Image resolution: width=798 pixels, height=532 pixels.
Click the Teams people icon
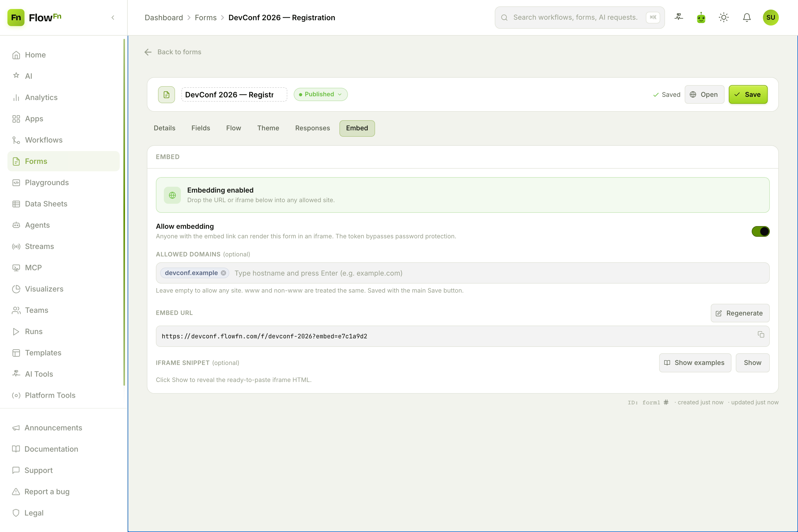(x=16, y=310)
